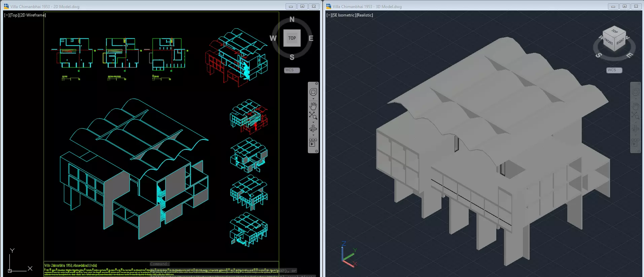Maximize the 2D Model.dwg window

point(302,6)
